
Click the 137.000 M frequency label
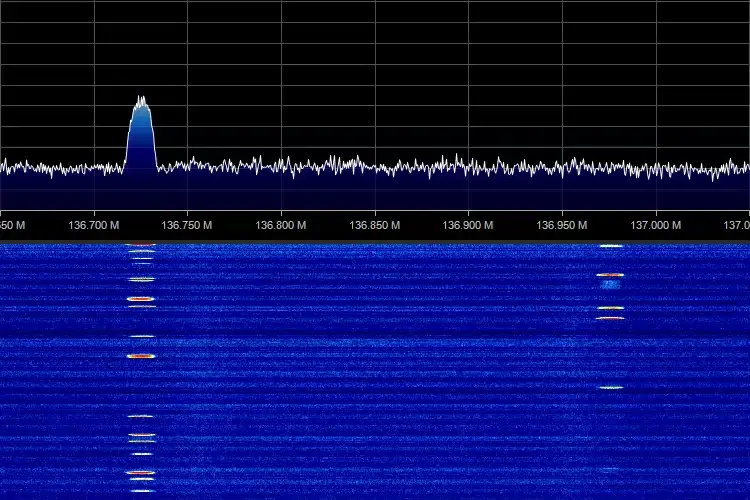point(656,225)
